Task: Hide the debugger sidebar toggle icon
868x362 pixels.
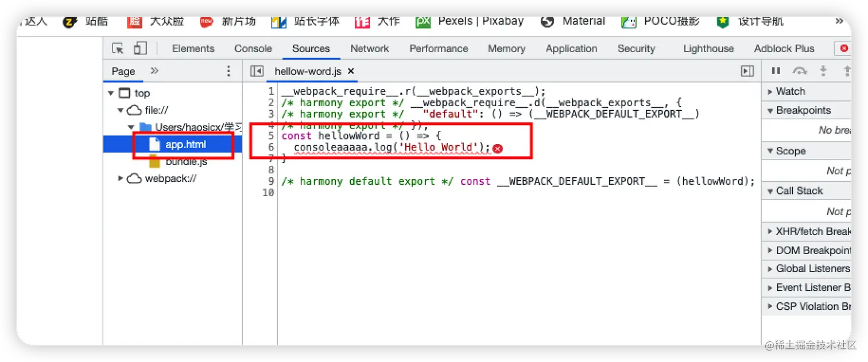Action: coord(747,71)
